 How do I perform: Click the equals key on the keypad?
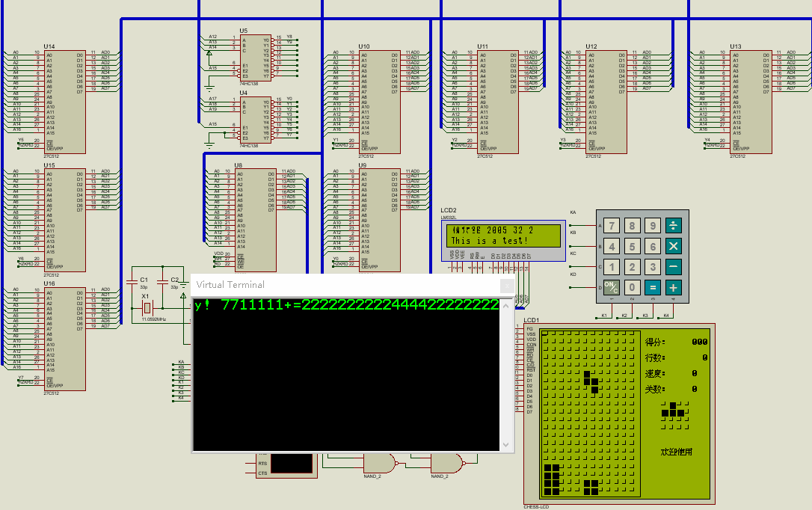pos(653,287)
